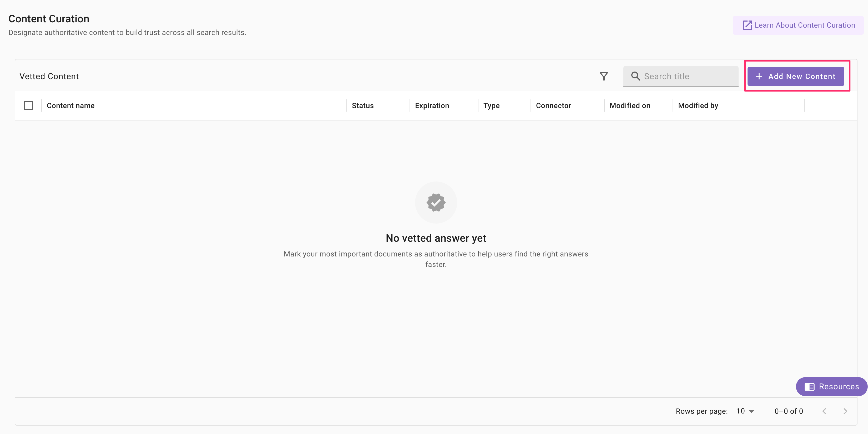Viewport: 868px width, 434px height.
Task: Go to previous page chevron
Action: 824,411
